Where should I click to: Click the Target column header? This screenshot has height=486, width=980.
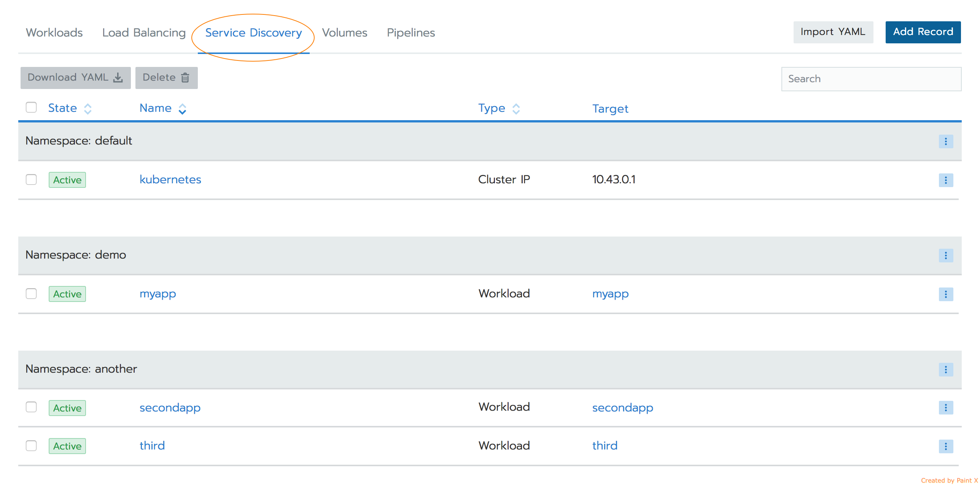tap(610, 109)
